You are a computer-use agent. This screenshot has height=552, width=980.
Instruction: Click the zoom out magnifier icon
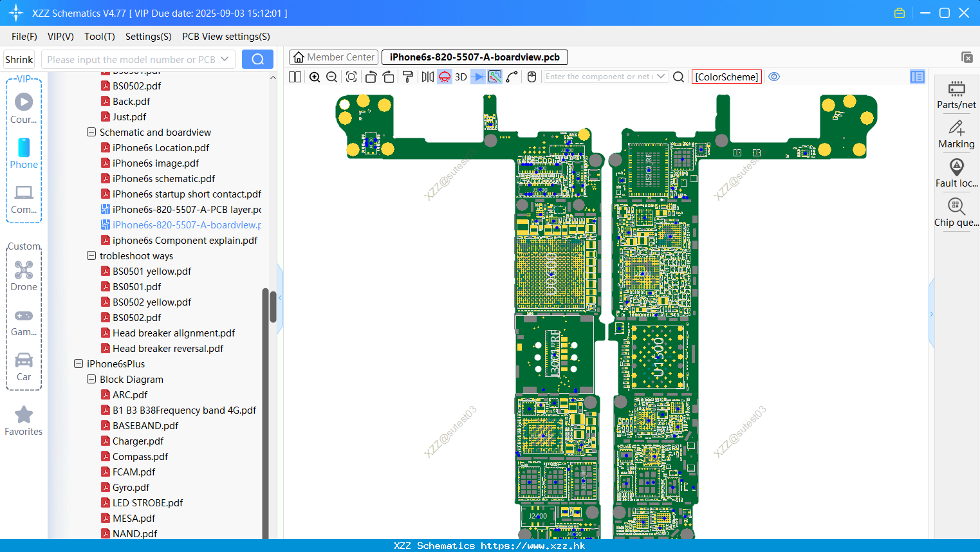pyautogui.click(x=332, y=77)
